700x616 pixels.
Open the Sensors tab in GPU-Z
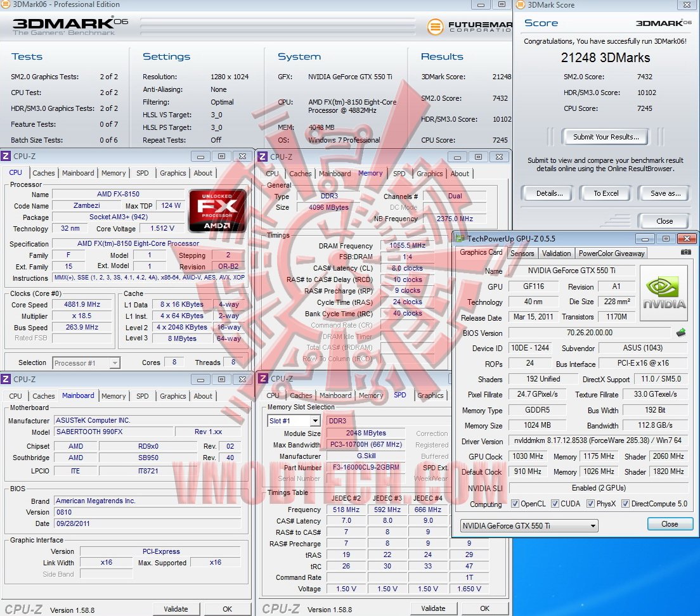coord(522,253)
